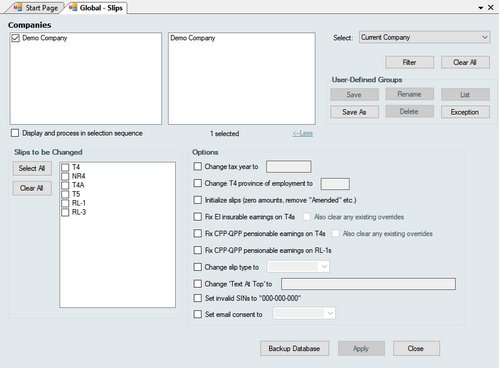Screen dimensions: 499x368
Task: Enable Set email consent to option
Action: click(x=198, y=314)
